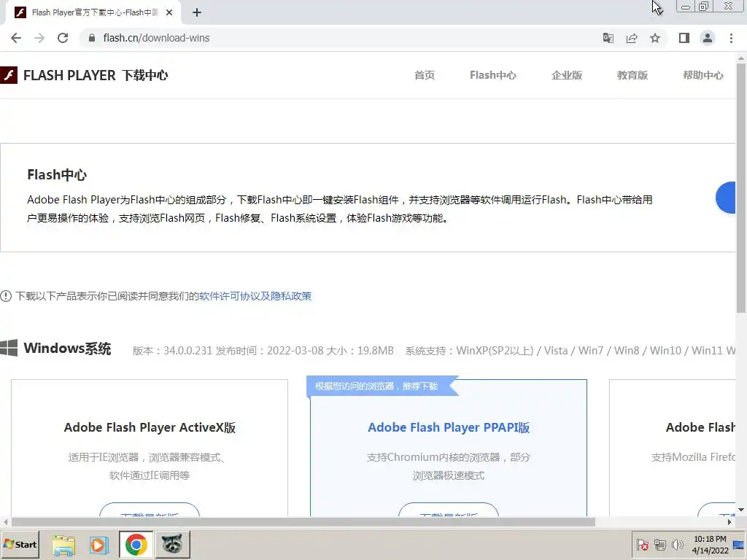This screenshot has width=747, height=560.
Task: Click the Chrome taskbar icon
Action: click(x=136, y=545)
